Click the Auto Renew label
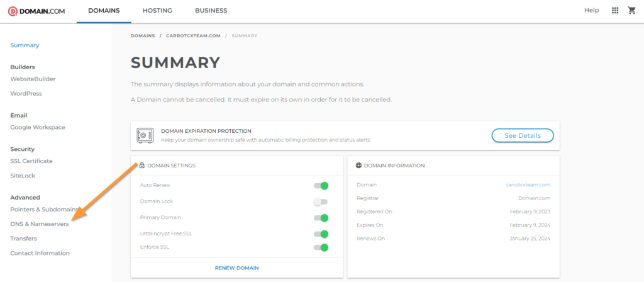Image resolution: width=644 pixels, height=282 pixels. [155, 186]
